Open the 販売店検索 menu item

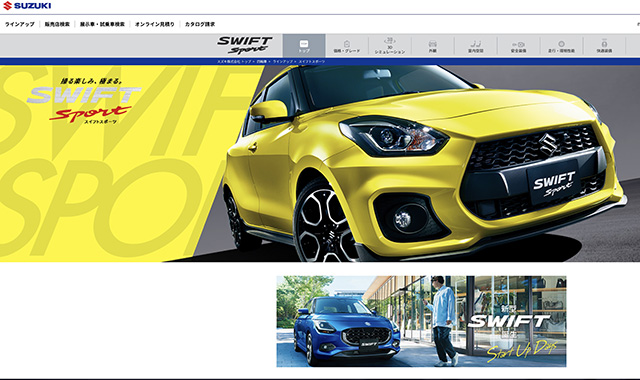(57, 24)
